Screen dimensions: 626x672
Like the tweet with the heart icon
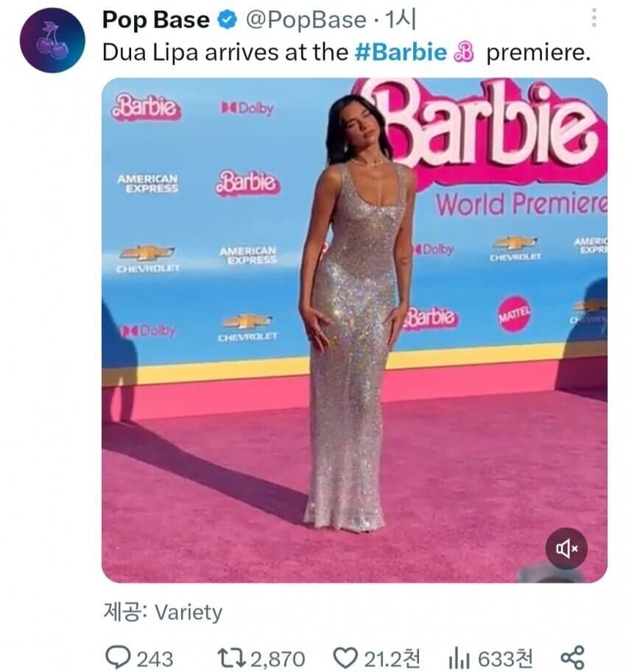click(x=345, y=657)
